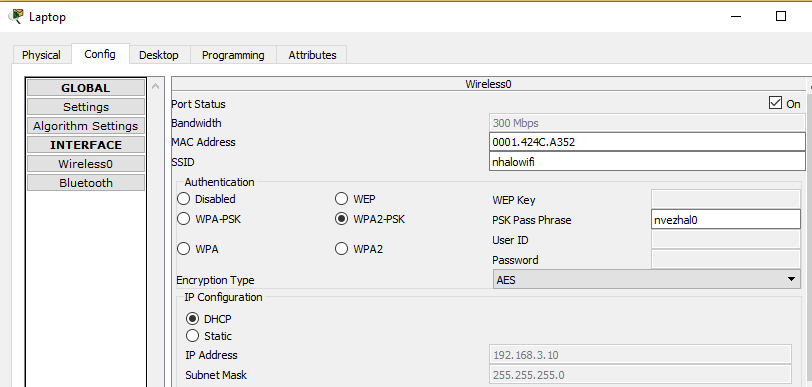The image size is (812, 387).
Task: Click the Encryption Type label
Action: coord(215,280)
